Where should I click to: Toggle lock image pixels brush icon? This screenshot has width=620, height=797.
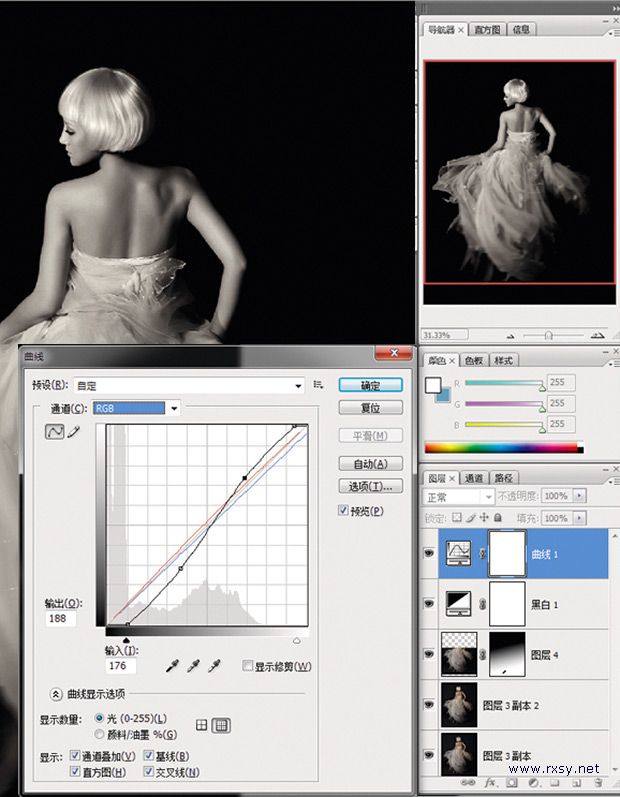click(x=471, y=517)
